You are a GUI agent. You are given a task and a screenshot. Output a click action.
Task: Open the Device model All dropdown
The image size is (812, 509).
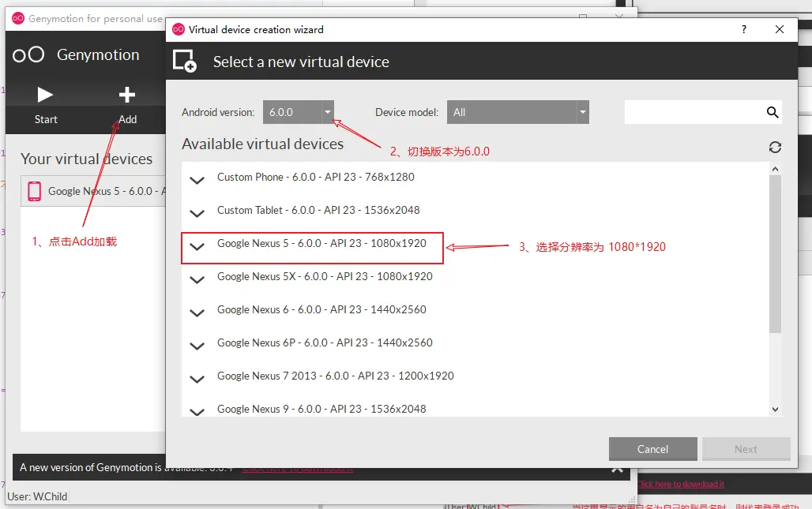[x=518, y=112]
